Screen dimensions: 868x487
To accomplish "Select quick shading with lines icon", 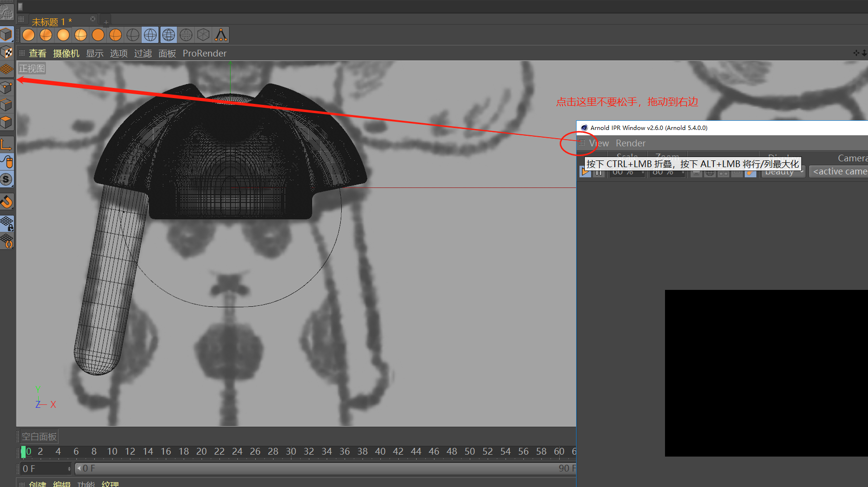I will (x=81, y=35).
